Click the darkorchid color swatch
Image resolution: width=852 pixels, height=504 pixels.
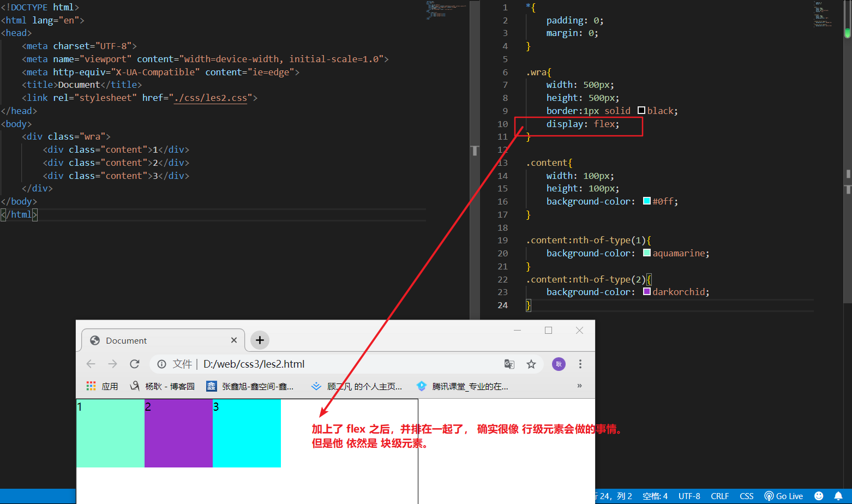647,292
